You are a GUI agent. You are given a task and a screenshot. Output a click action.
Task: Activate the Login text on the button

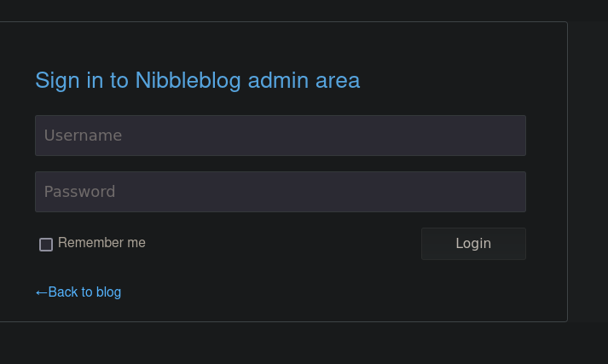[x=473, y=244]
